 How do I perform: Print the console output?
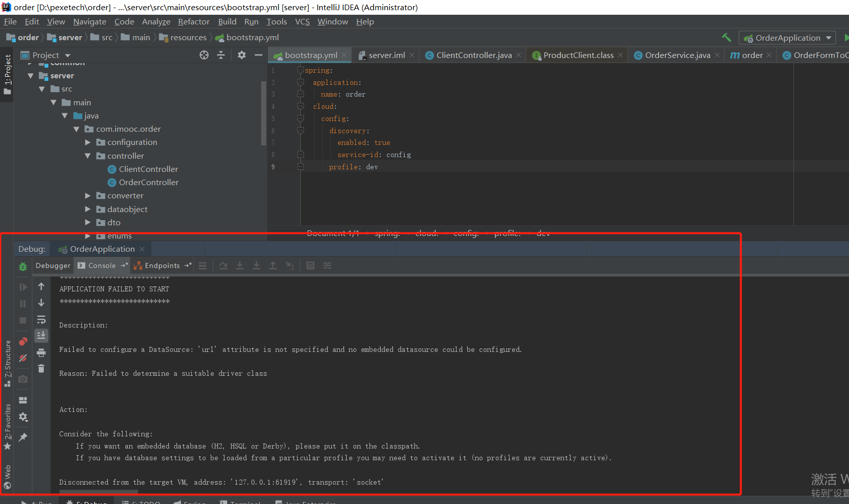[41, 352]
